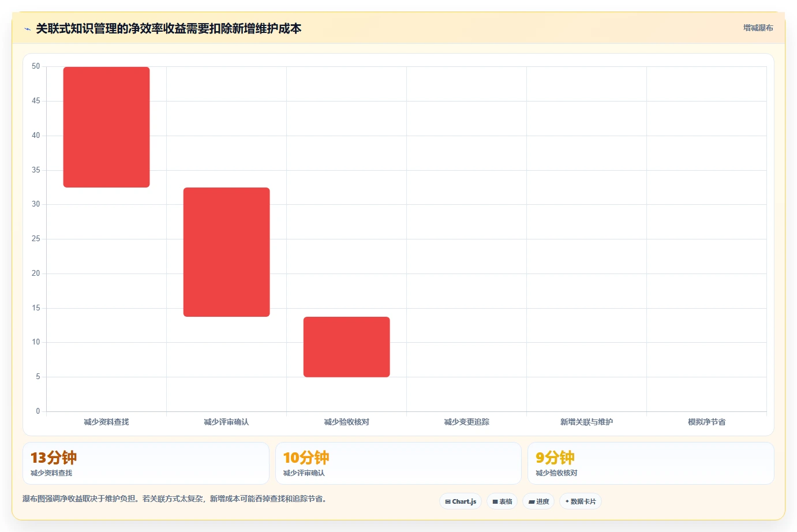The image size is (797, 532).
Task: Select the red 减少资料查找 waterfall bar
Action: click(x=106, y=127)
